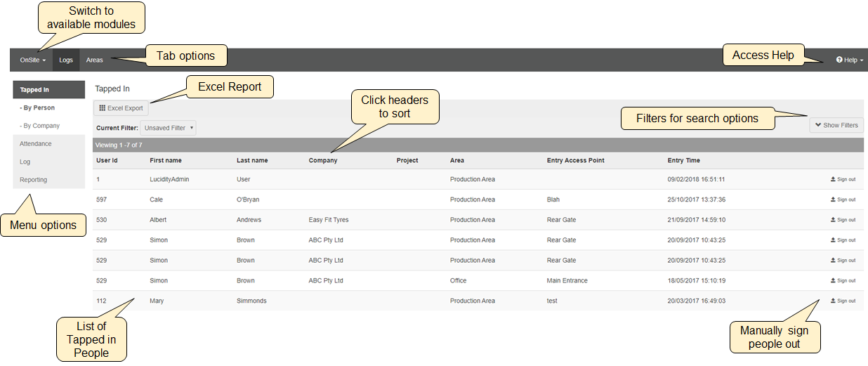Sign out Mary Simmonds
The height and width of the screenshot is (366, 868).
(x=843, y=301)
